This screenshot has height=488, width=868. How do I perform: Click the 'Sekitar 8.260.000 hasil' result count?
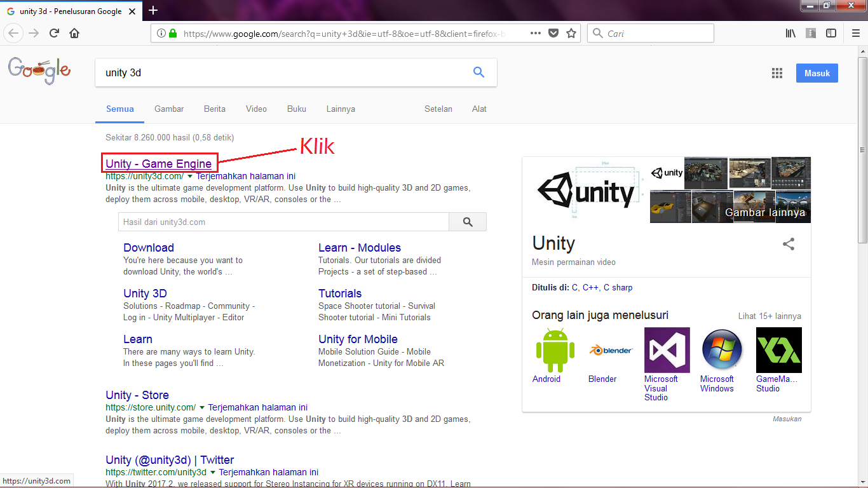(170, 137)
